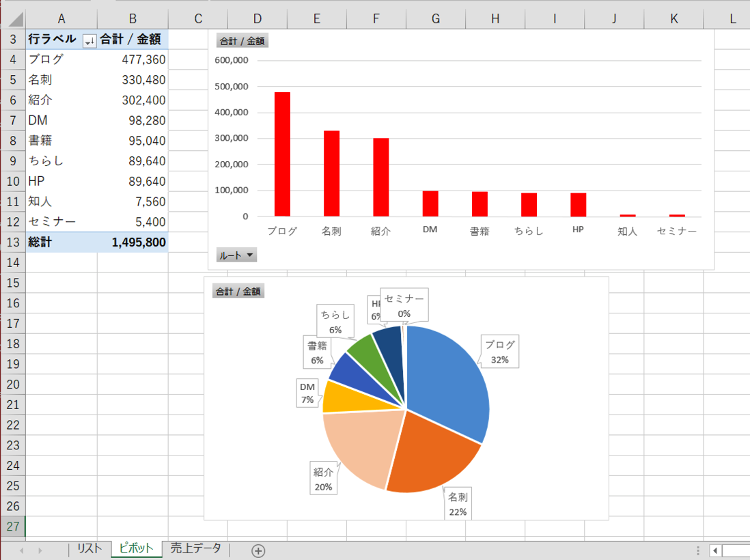Click the セミナー axis category label
This screenshot has height=560, width=750.
coord(677,231)
